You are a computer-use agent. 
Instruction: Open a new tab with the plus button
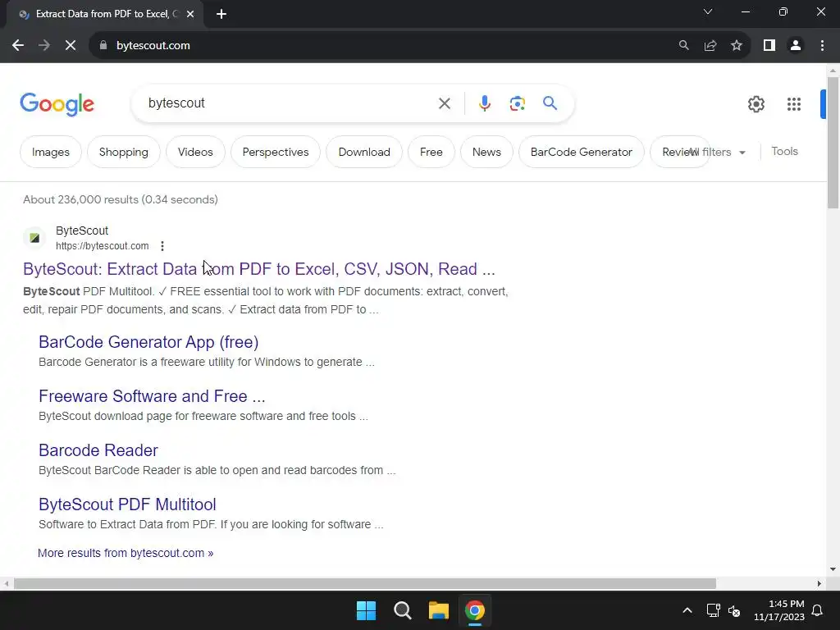click(x=221, y=14)
